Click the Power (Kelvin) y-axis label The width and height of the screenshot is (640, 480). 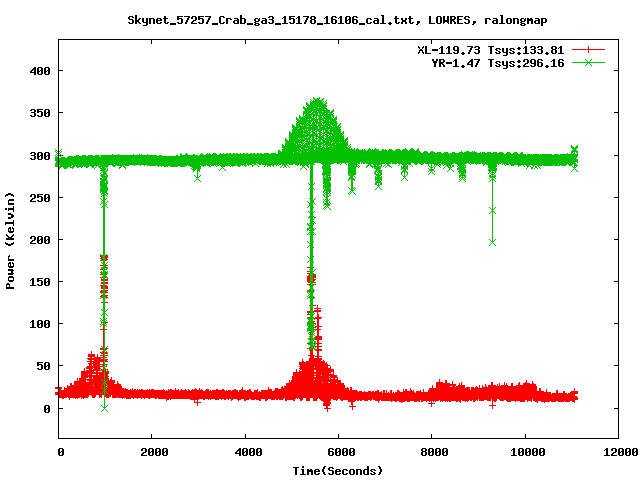pos(10,241)
